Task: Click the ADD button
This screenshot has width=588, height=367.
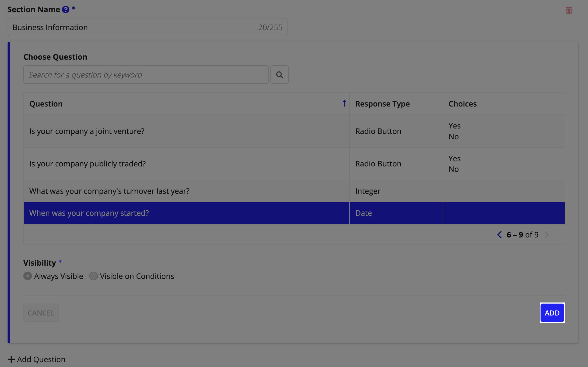Action: (552, 313)
